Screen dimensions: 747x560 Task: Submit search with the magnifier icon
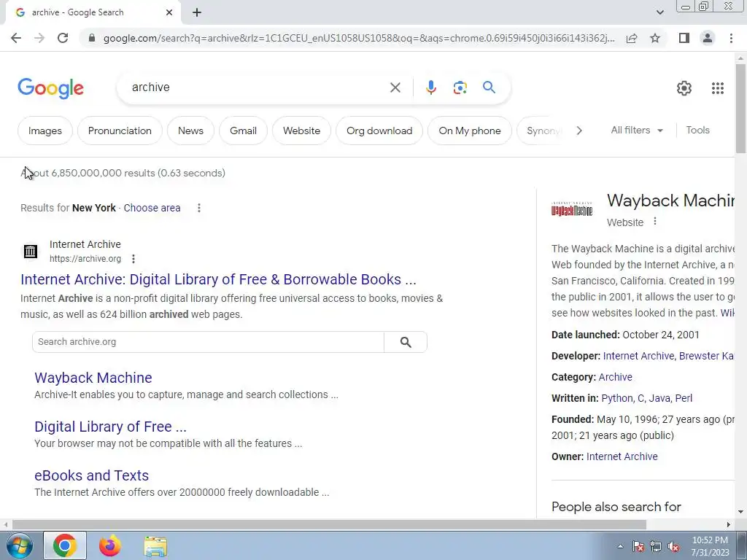pyautogui.click(x=489, y=87)
